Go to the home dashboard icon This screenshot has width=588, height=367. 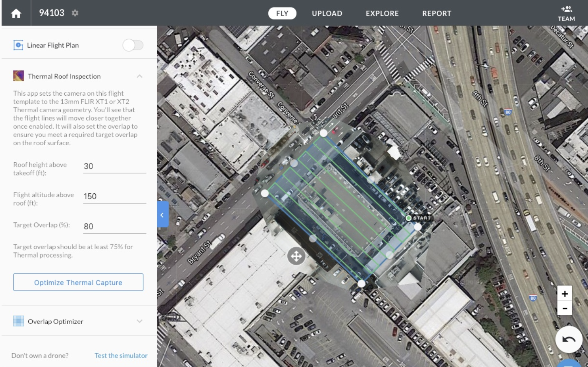[16, 13]
